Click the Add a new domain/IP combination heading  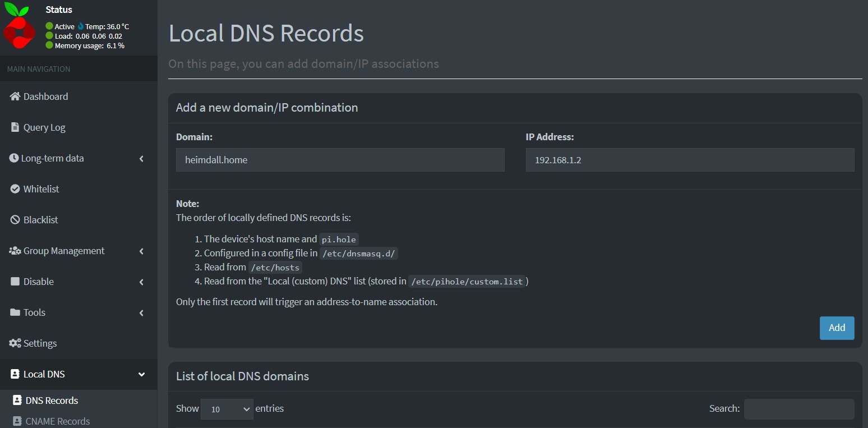pos(267,108)
